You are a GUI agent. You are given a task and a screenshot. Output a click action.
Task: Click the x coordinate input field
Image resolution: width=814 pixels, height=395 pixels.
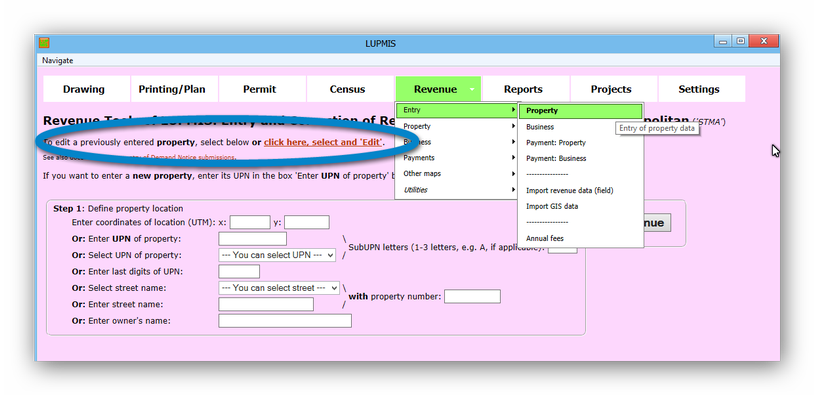(x=250, y=222)
